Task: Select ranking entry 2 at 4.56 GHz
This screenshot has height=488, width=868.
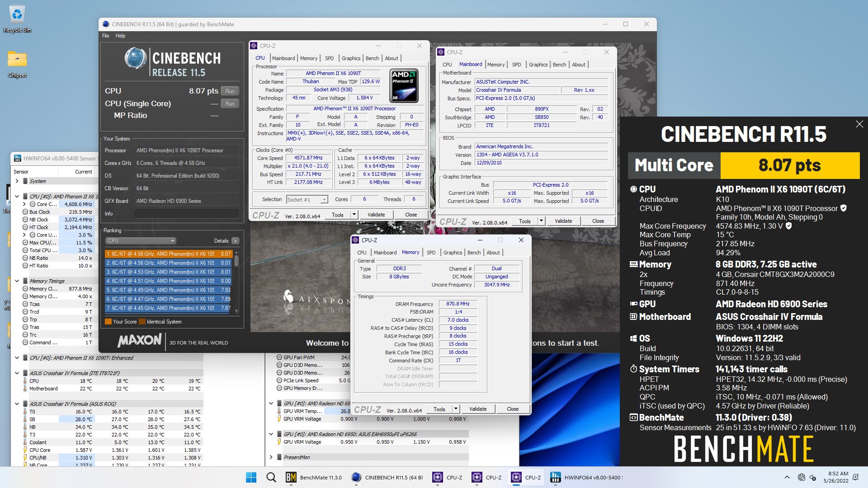Action: [x=168, y=263]
